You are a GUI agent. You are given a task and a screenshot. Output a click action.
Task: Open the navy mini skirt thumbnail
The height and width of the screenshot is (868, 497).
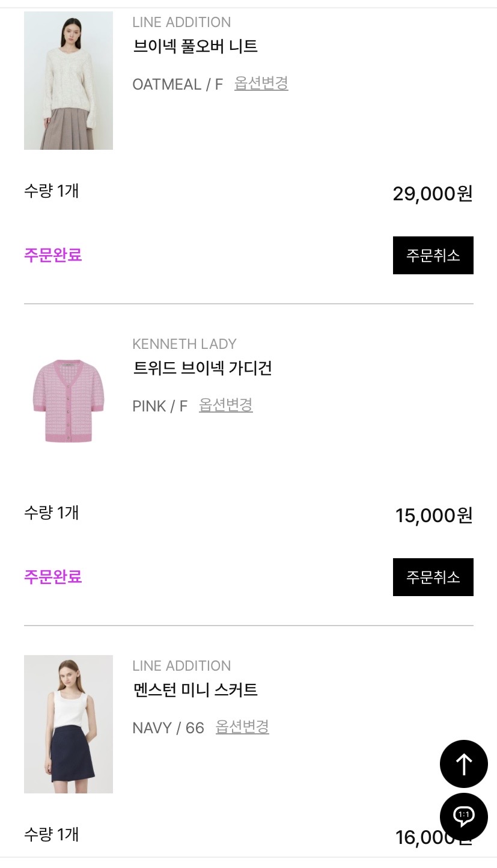point(69,724)
